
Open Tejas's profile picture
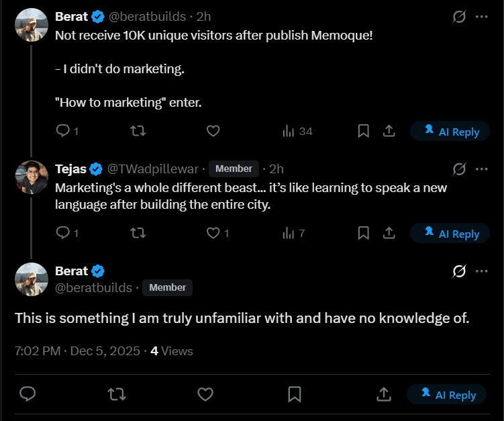(x=31, y=177)
